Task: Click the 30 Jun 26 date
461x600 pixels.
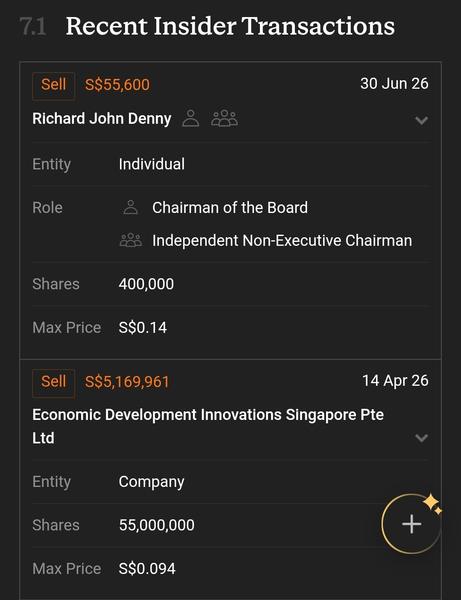Action: click(394, 83)
